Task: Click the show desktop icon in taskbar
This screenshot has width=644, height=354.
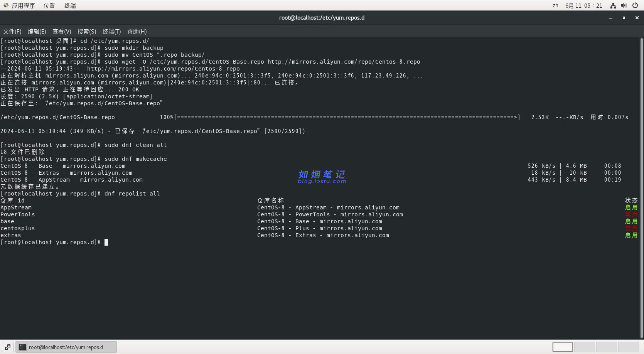Action: point(8,347)
